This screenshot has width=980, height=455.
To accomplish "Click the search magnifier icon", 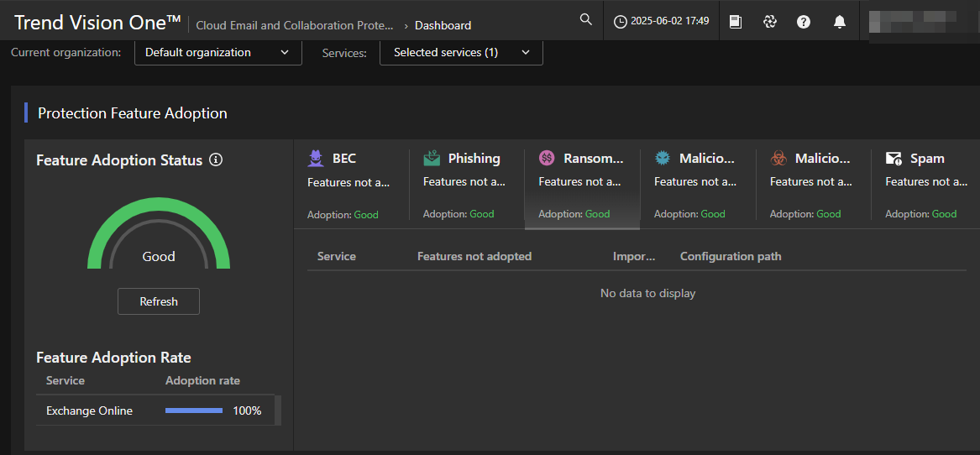I will click(x=586, y=20).
